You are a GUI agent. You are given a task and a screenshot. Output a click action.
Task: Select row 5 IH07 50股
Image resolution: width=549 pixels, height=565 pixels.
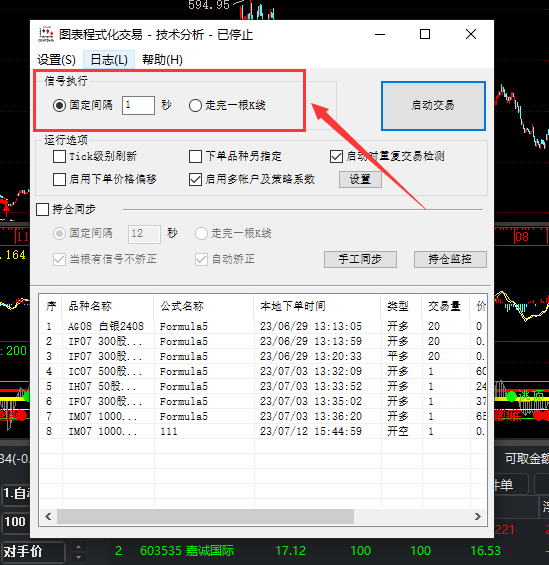[x=263, y=387]
